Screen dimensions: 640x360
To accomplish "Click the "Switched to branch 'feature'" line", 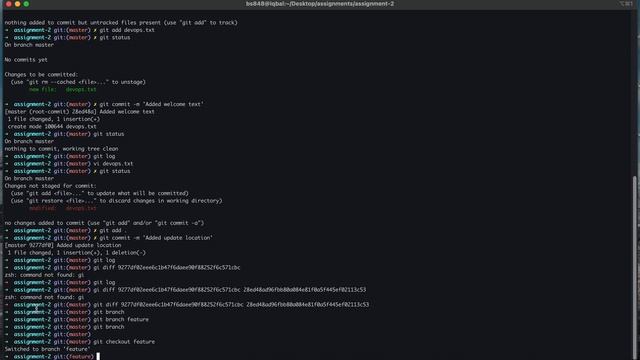I will 47,349.
